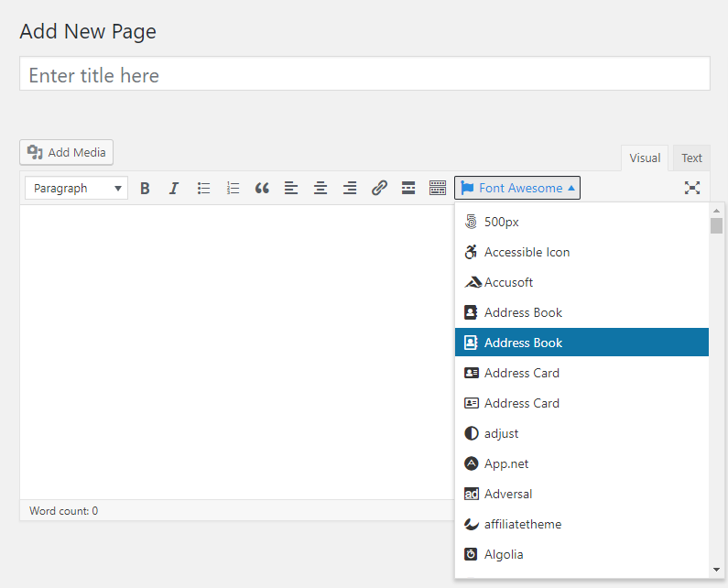Insert Read More tag
This screenshot has height=588, width=728.
[x=408, y=188]
